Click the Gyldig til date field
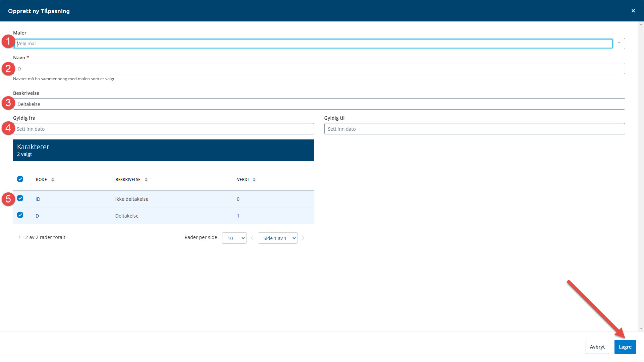The image size is (644, 362). coord(474,129)
